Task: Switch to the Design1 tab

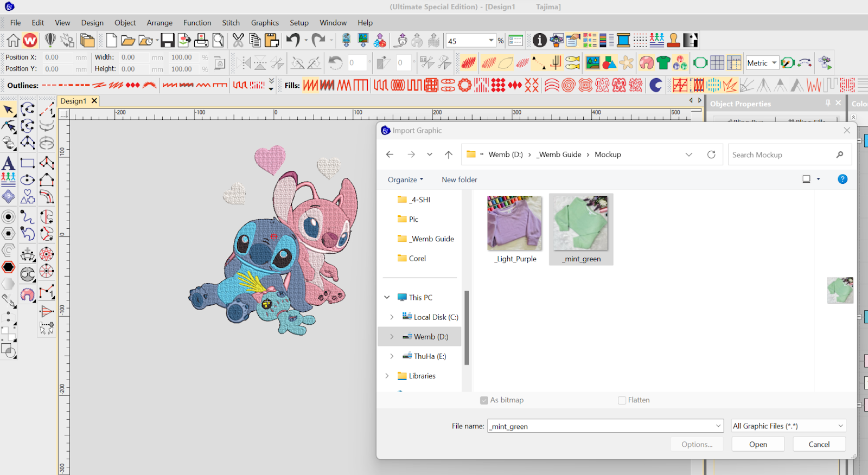Action: (73, 101)
